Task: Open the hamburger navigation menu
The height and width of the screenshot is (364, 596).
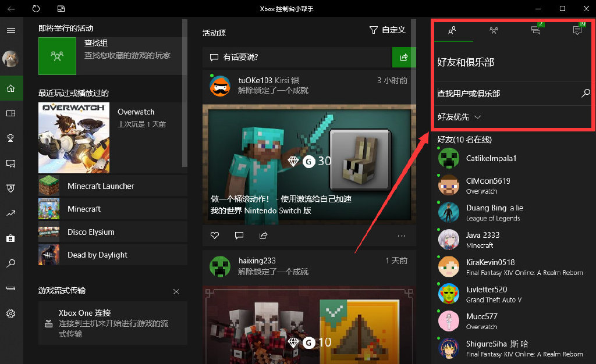Action: coord(11,30)
